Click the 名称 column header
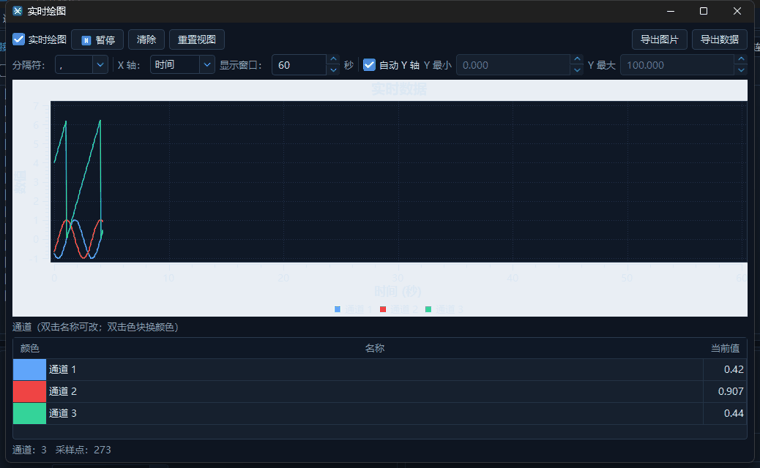Image resolution: width=760 pixels, height=468 pixels. click(375, 348)
